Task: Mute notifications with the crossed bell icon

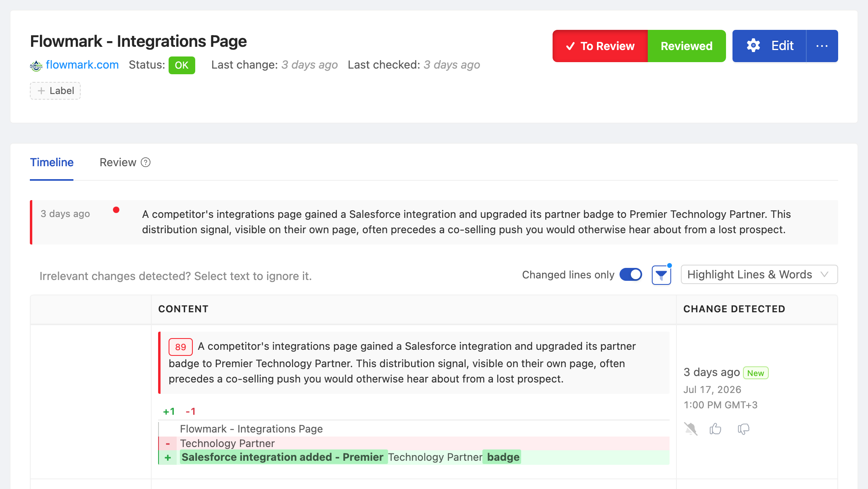Action: (x=691, y=429)
